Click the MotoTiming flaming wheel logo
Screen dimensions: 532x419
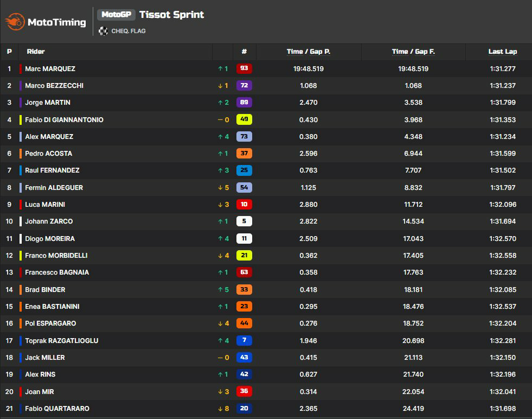pyautogui.click(x=15, y=22)
